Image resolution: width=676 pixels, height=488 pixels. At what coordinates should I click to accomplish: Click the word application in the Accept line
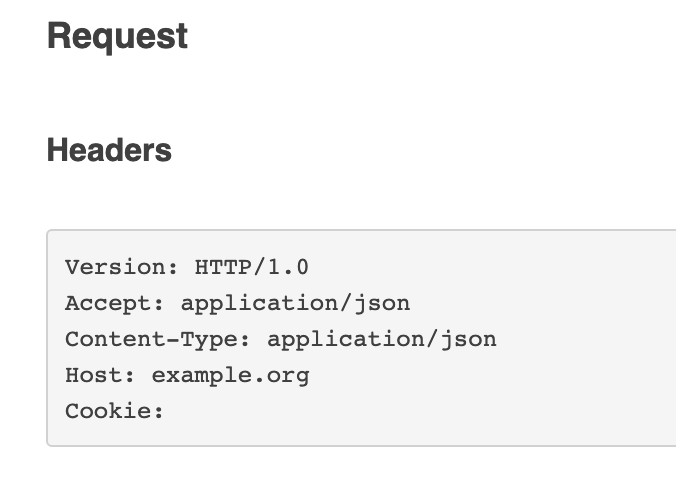coord(260,304)
